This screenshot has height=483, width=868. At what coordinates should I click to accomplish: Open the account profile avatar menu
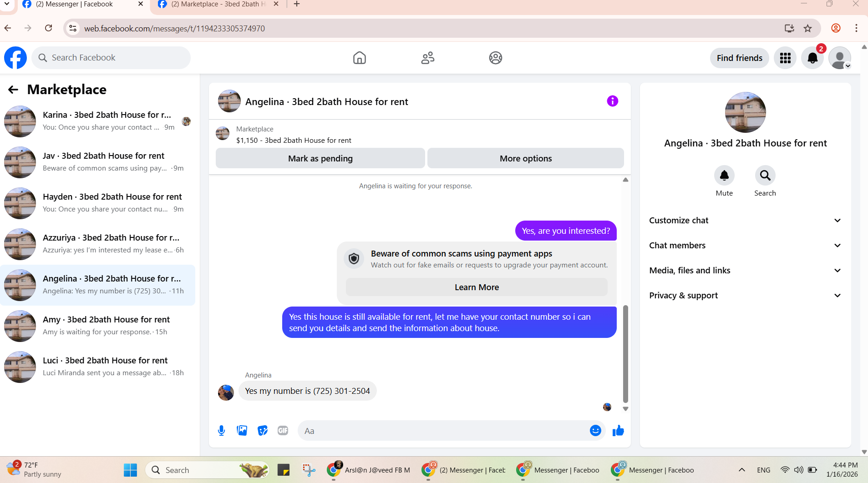[x=840, y=58]
